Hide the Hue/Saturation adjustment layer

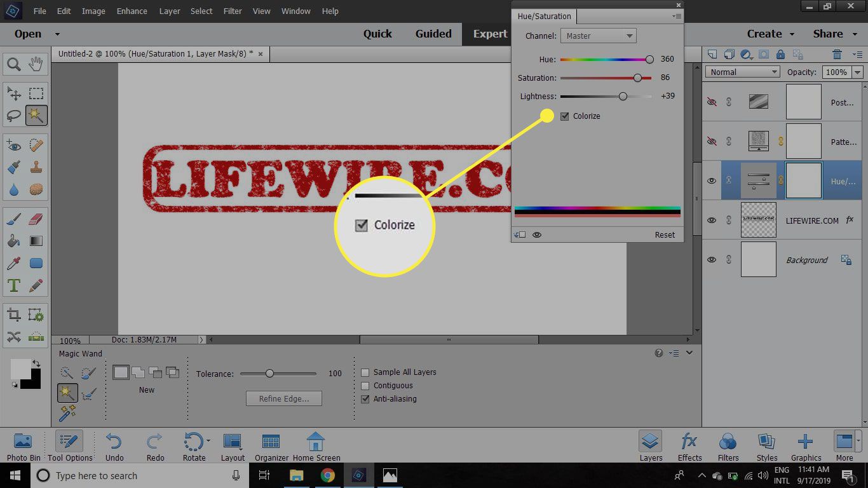click(712, 181)
